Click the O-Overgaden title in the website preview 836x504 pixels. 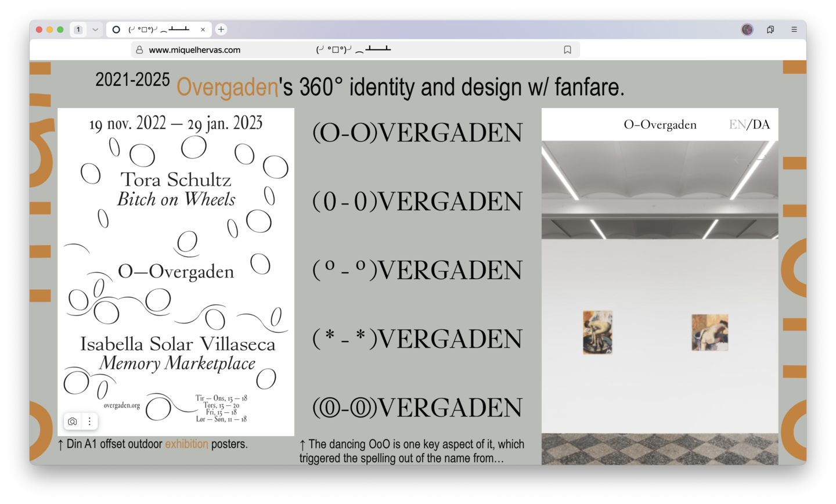tap(660, 125)
